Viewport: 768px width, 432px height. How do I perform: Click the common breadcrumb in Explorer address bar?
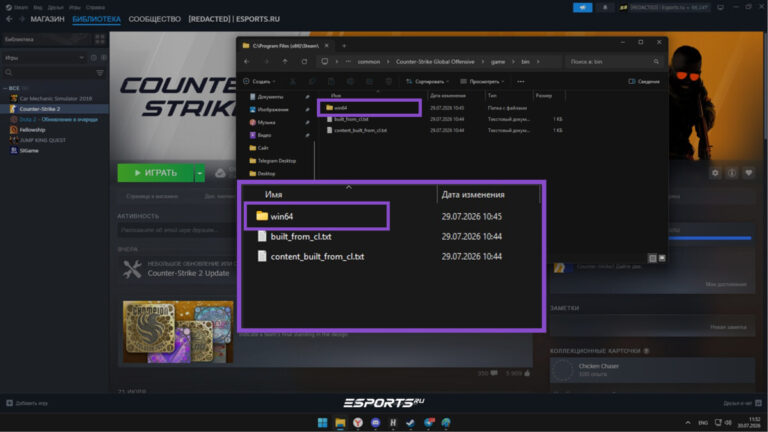(x=369, y=62)
